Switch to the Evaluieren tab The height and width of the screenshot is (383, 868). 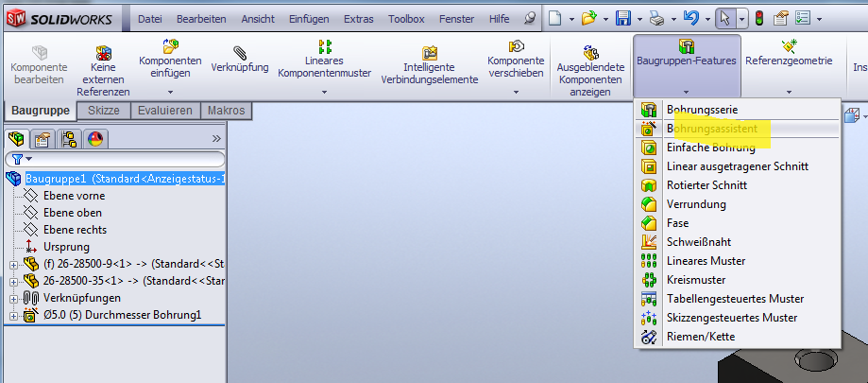pyautogui.click(x=165, y=111)
